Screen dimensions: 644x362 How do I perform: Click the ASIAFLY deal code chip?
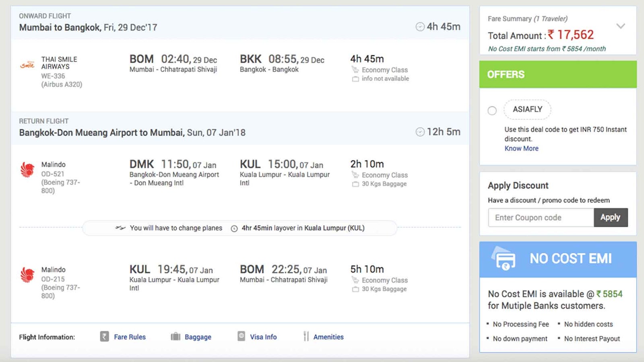coord(527,109)
